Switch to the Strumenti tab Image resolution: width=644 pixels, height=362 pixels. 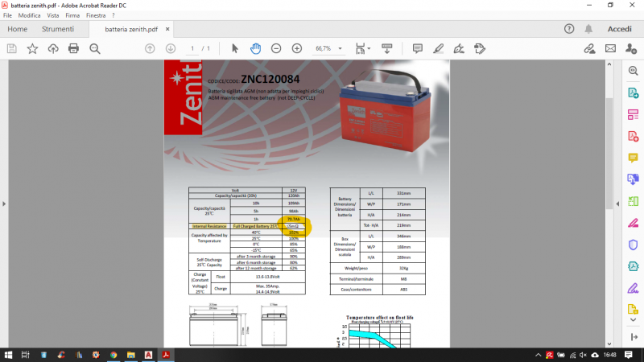point(58,29)
